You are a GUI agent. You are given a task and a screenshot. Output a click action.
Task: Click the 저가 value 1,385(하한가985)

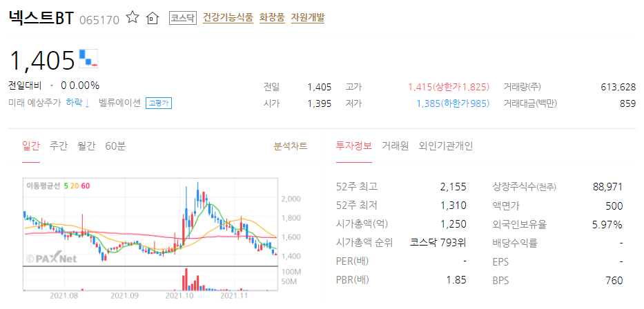453,104
